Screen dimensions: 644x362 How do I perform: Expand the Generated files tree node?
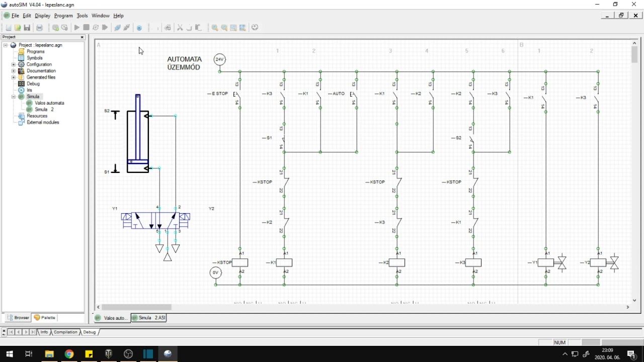pos(14,77)
